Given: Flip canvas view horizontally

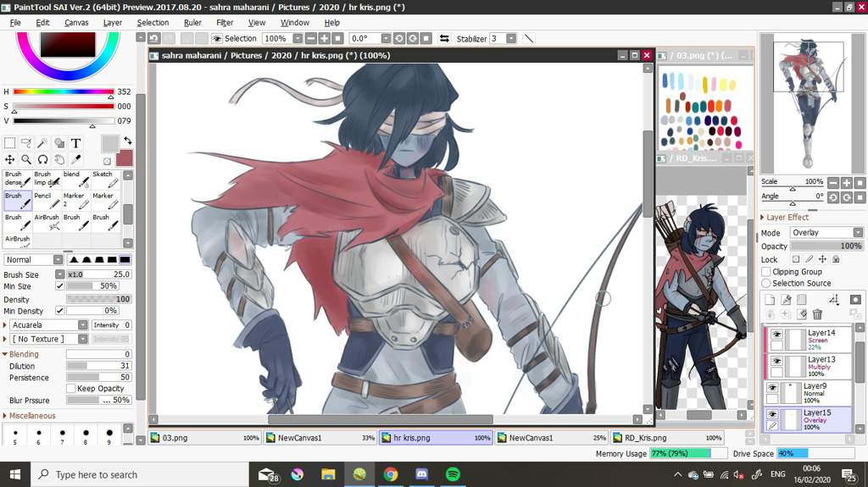Looking at the screenshot, I should (444, 38).
